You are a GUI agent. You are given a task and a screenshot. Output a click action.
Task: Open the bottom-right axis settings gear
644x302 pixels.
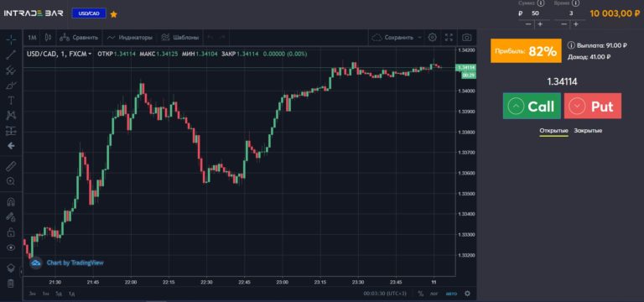coord(467,294)
